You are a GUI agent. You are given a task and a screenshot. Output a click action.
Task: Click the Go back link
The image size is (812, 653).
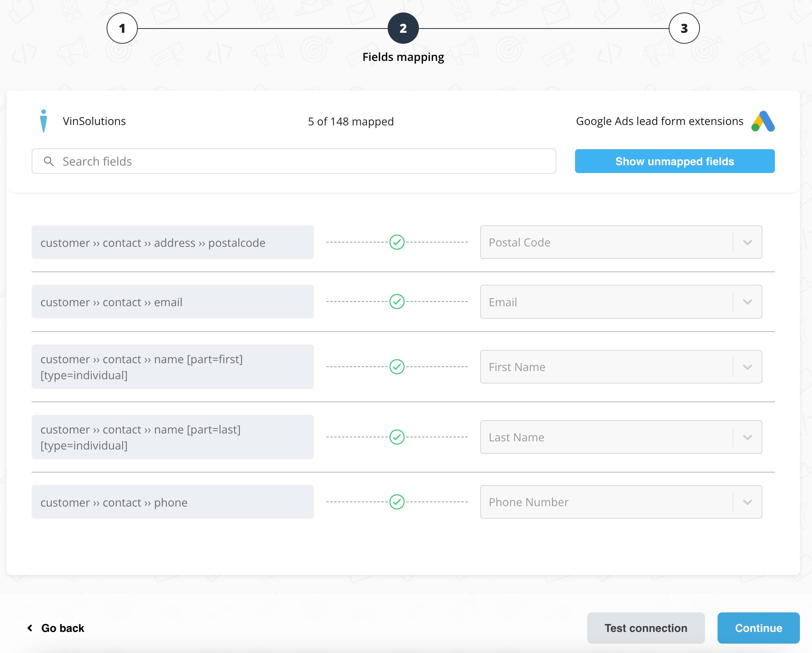click(56, 628)
